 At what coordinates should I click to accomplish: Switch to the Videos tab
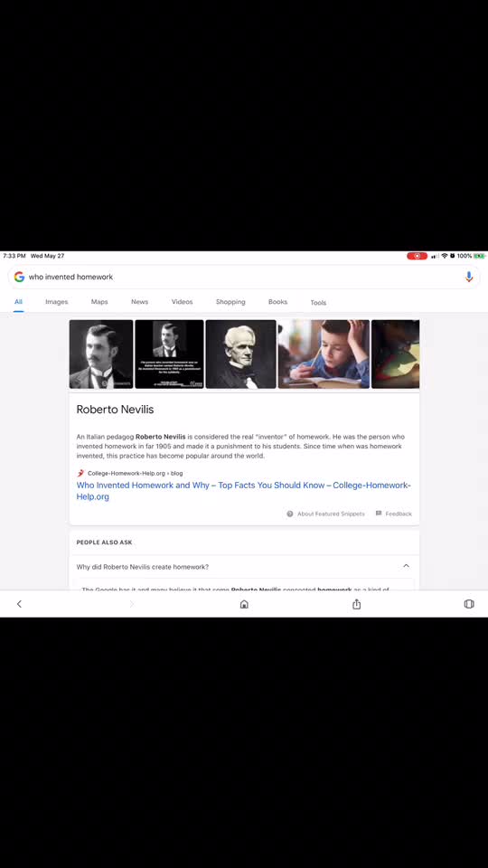tap(182, 302)
